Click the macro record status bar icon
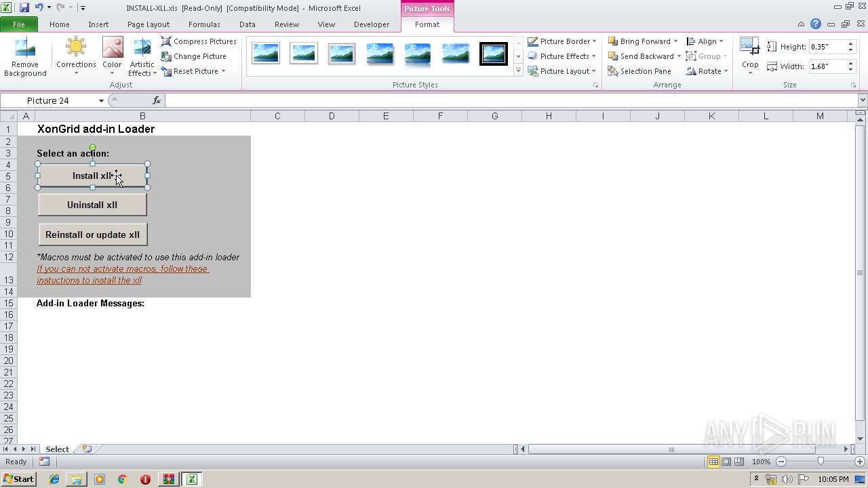Image resolution: width=868 pixels, height=488 pixels. (44, 462)
